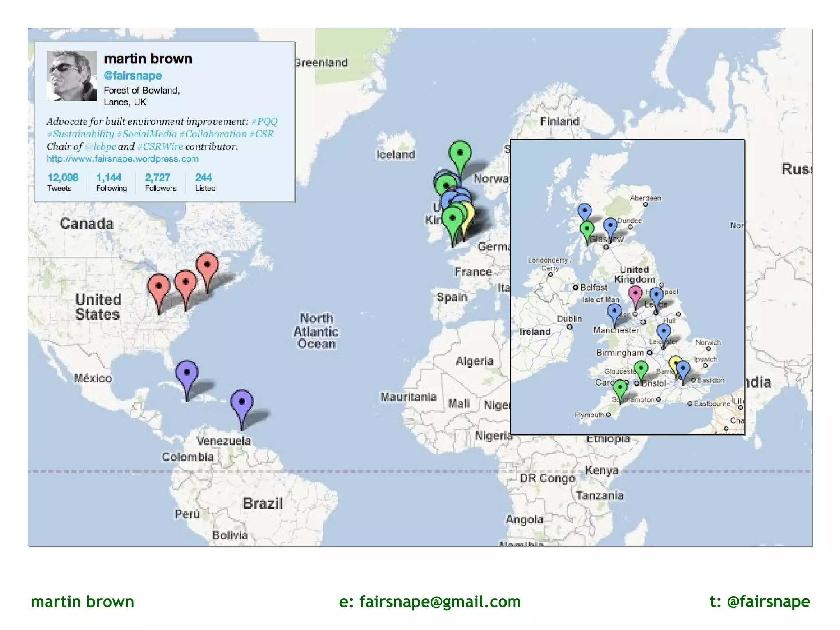Select the purple pin east of México

click(187, 373)
